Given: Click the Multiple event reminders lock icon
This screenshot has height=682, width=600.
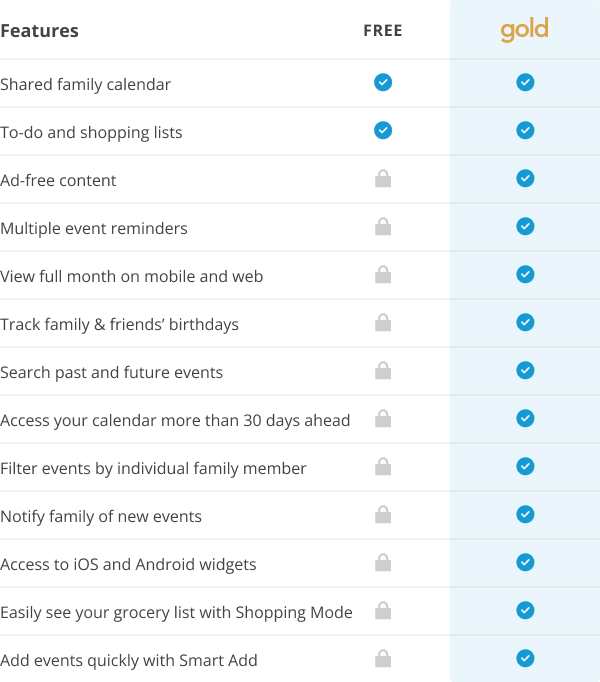Looking at the screenshot, I should pyautogui.click(x=383, y=226).
